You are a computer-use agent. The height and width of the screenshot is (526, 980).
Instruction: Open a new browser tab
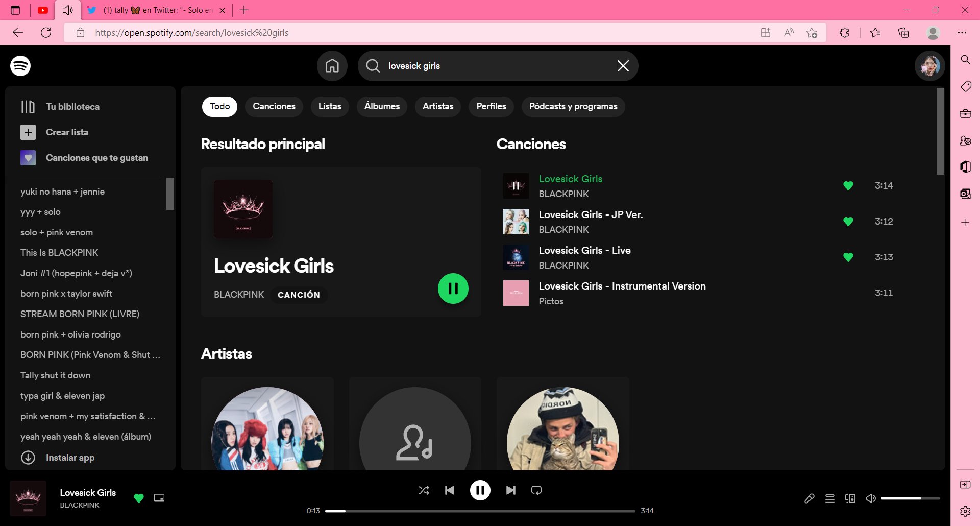[244, 10]
